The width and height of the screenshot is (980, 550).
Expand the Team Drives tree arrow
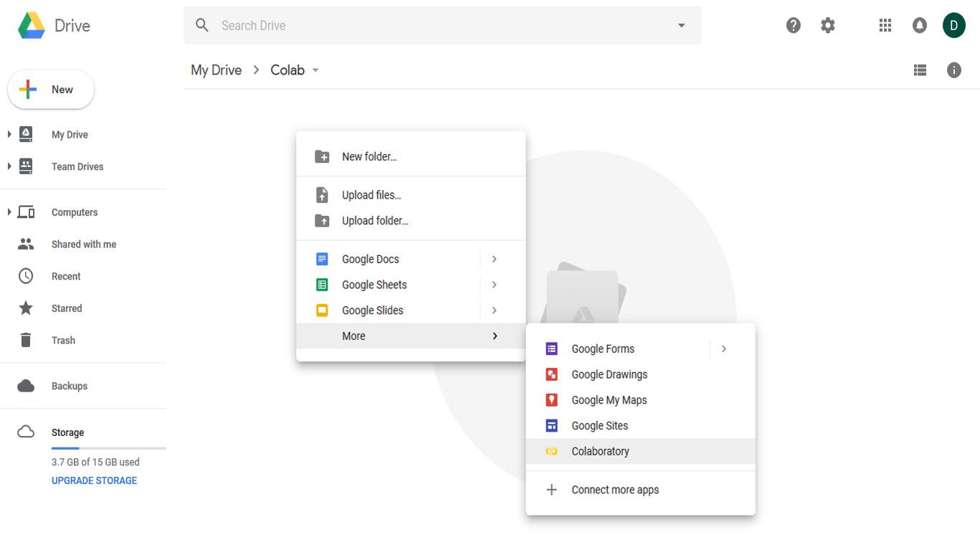9,166
